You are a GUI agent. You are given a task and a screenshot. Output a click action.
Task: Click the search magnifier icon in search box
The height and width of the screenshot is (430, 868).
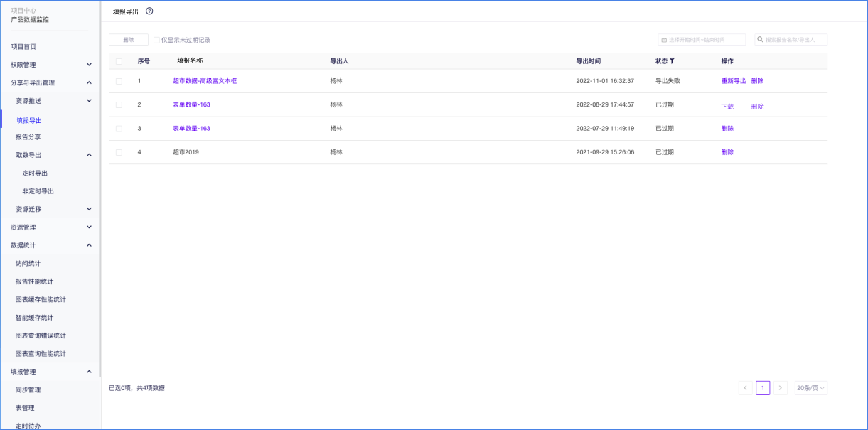760,40
